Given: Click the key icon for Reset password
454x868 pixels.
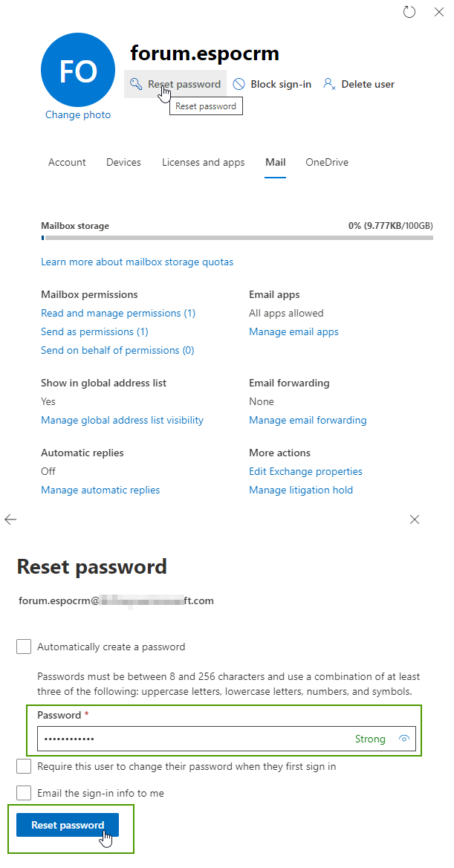Looking at the screenshot, I should [136, 84].
